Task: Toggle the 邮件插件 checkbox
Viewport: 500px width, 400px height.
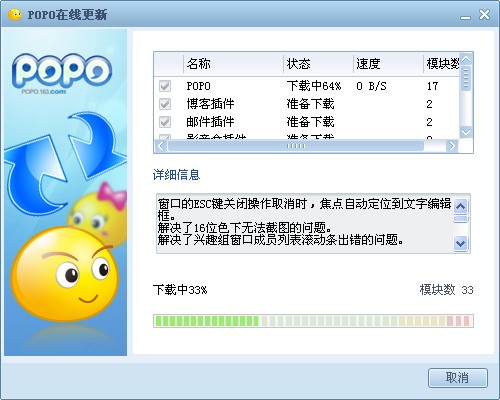Action: tap(165, 122)
